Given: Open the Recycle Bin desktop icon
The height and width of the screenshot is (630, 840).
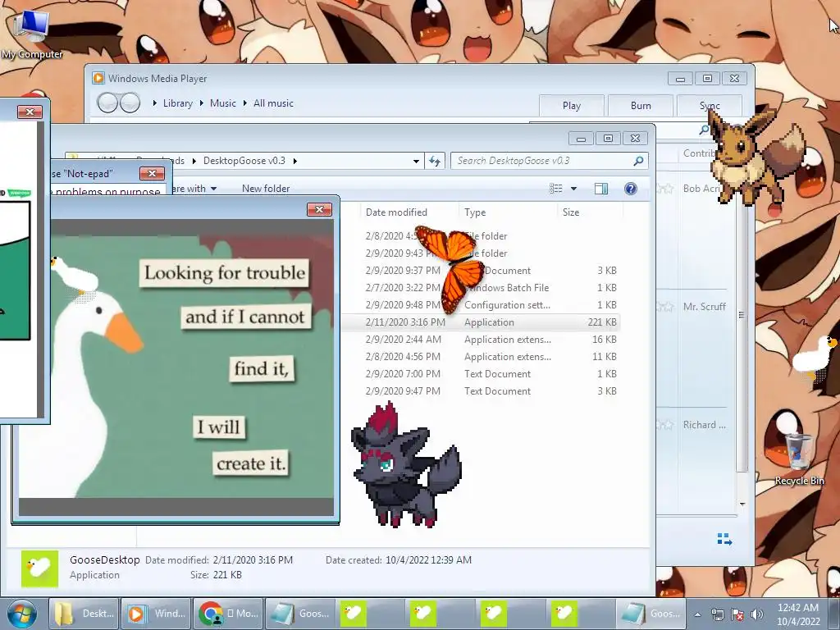Looking at the screenshot, I should (x=799, y=459).
